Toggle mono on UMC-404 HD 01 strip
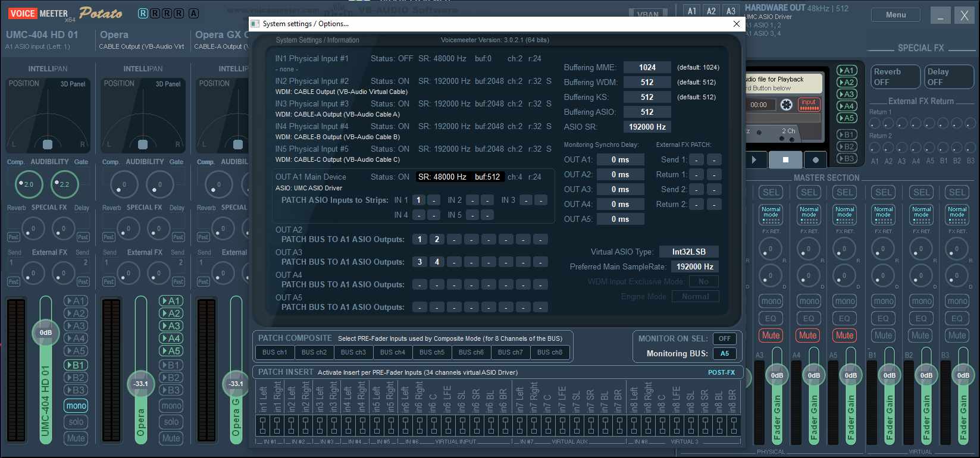The width and height of the screenshot is (980, 458). (x=76, y=406)
